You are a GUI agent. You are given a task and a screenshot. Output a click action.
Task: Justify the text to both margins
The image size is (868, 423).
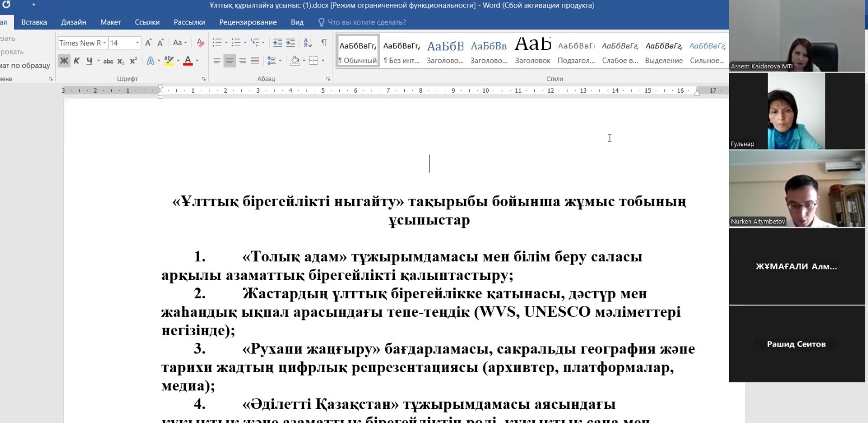254,61
